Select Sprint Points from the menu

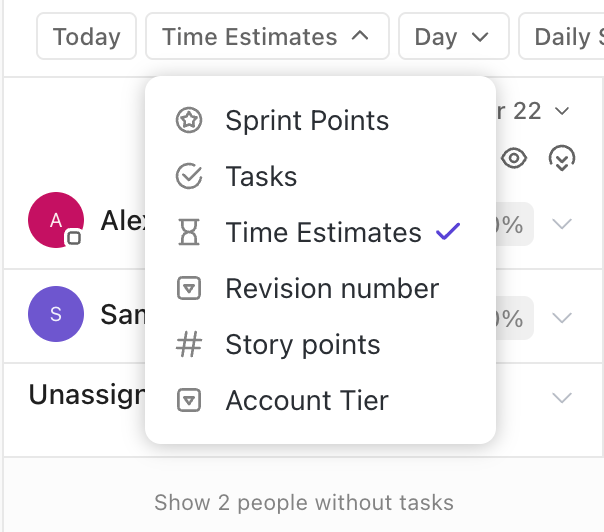[307, 121]
